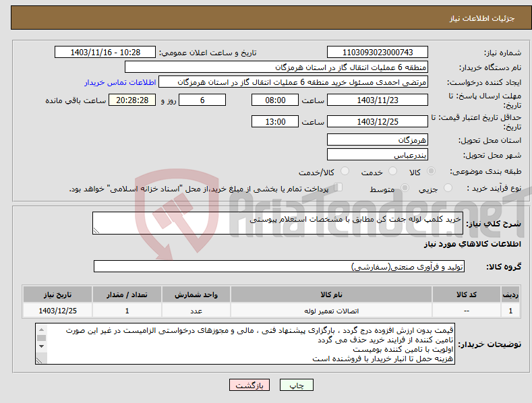Click the remaining days field showing 6
The width and height of the screenshot is (532, 403).
(202, 100)
